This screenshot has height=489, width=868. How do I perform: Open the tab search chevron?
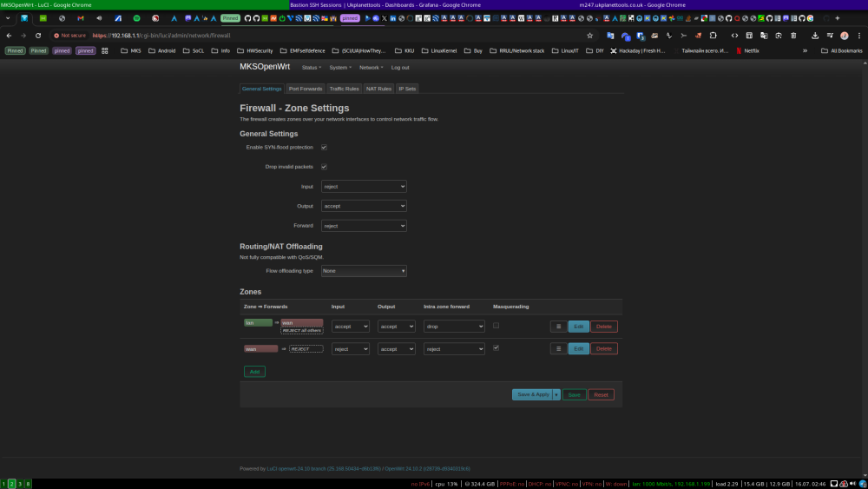tap(8, 18)
